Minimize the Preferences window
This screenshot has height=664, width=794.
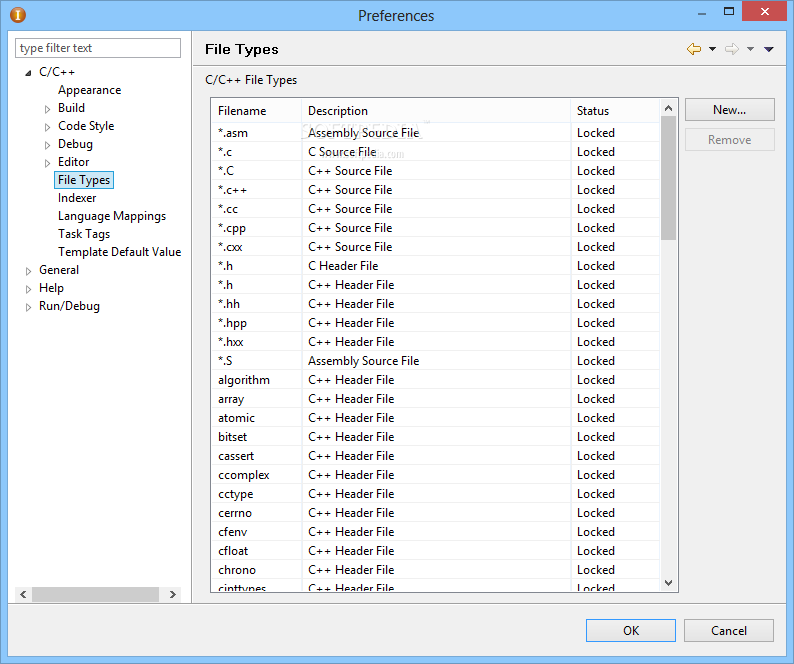pos(702,13)
